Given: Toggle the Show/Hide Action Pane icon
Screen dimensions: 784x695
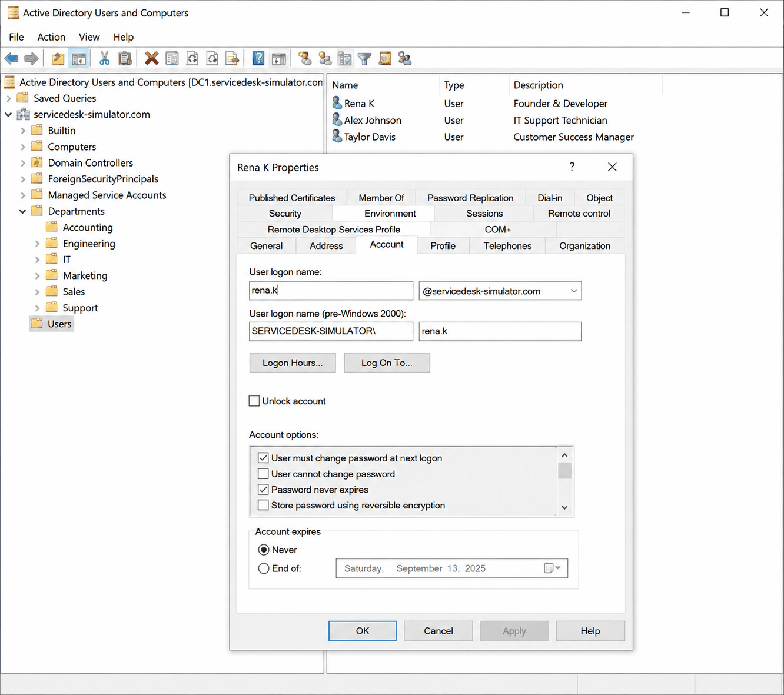Looking at the screenshot, I should pos(278,58).
